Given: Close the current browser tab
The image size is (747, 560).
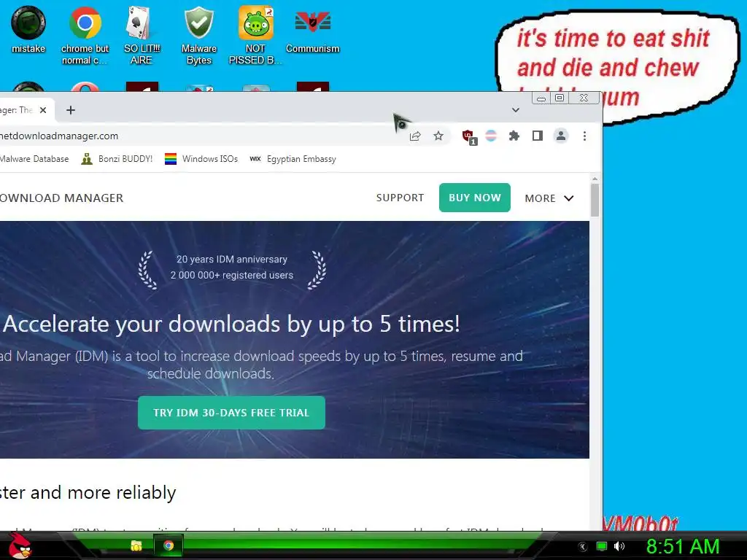Looking at the screenshot, I should pyautogui.click(x=43, y=110).
